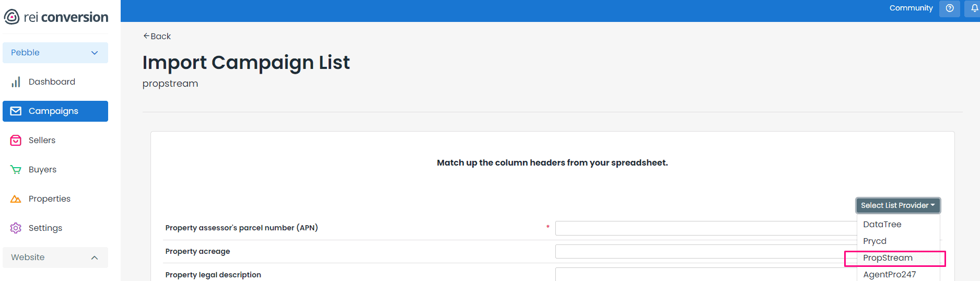Open the help question mark icon
980x281 pixels.
[x=950, y=8]
